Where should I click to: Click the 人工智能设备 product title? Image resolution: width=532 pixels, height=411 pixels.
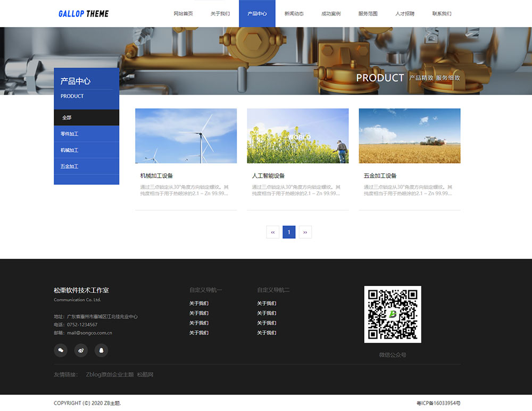click(x=268, y=176)
